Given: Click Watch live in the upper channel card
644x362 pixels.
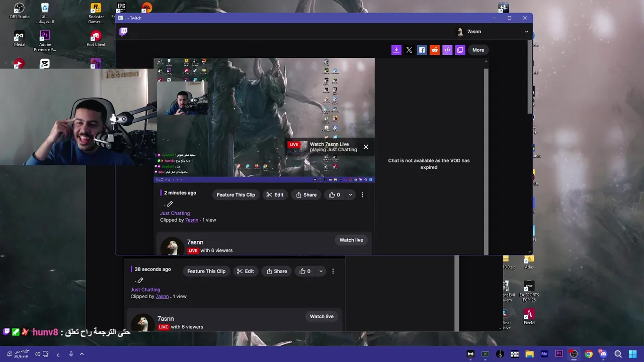Looking at the screenshot, I should 351,240.
